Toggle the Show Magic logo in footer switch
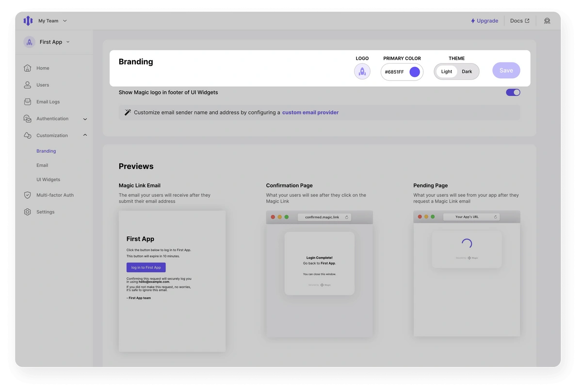The height and width of the screenshot is (392, 582). pos(513,92)
